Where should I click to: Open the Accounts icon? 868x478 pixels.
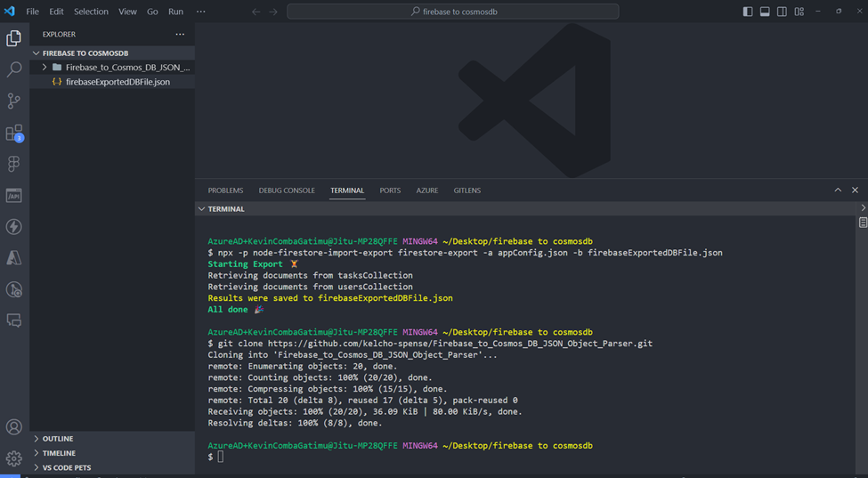point(14,427)
